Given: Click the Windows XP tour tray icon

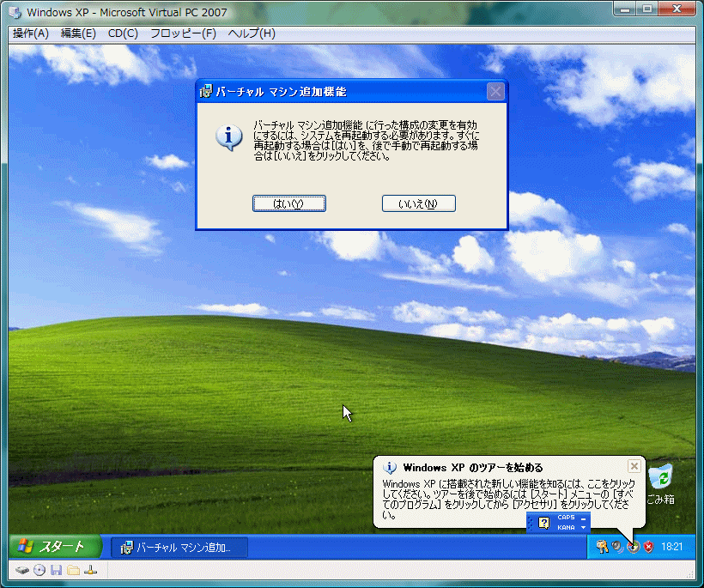Looking at the screenshot, I should 633,546.
